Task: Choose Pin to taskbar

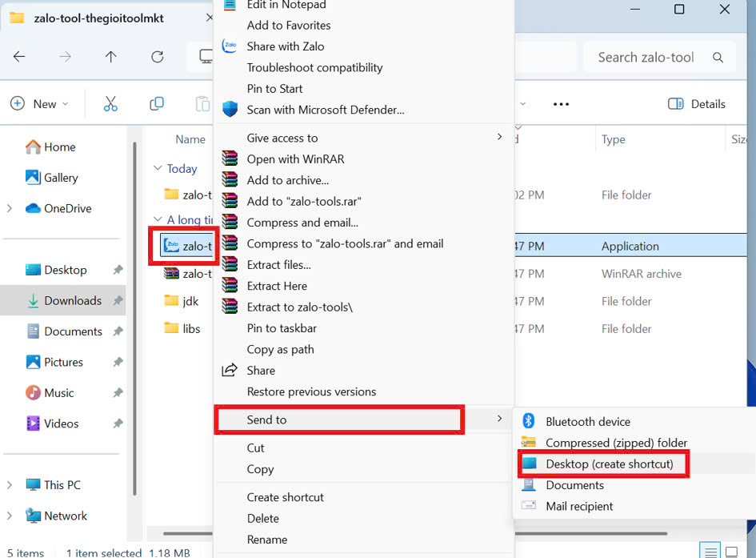Action: tap(282, 328)
